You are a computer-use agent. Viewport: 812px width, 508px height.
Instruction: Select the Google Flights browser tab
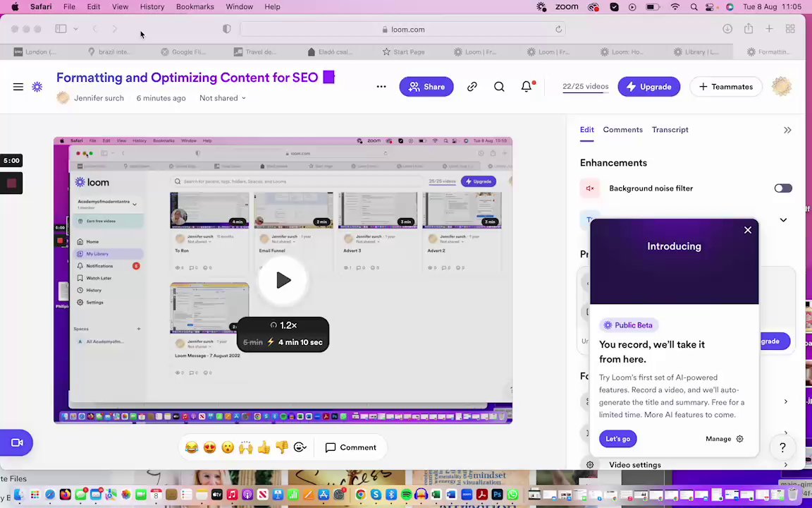coord(183,52)
